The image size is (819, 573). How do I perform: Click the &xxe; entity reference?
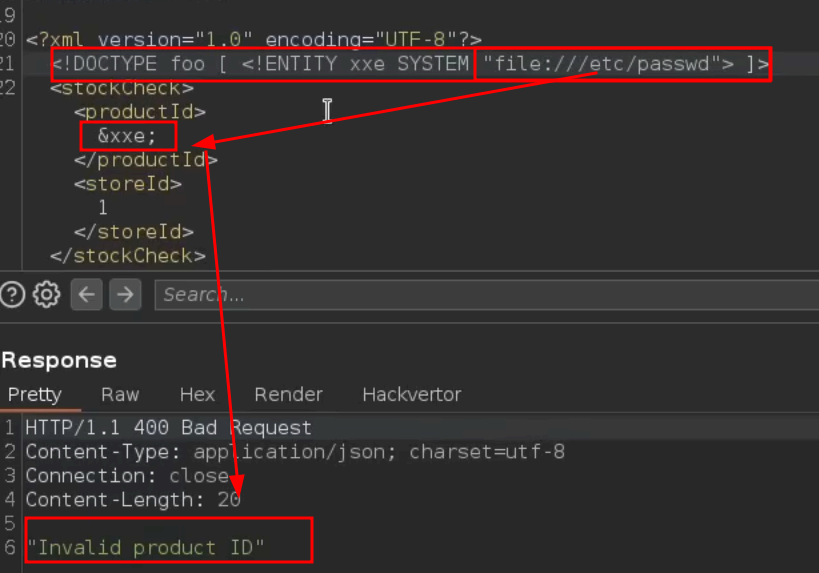(x=127, y=136)
